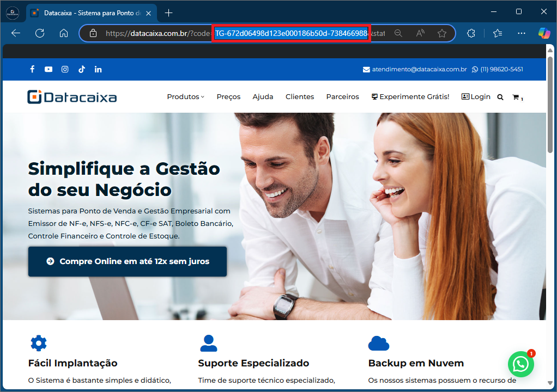The width and height of the screenshot is (557, 392).
Task: Expand the Produtos dropdown menu
Action: coord(185,97)
